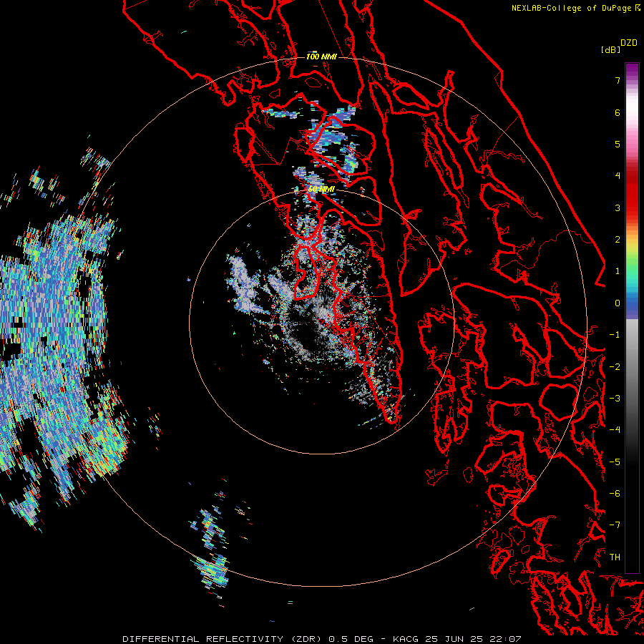Select the -3 value on color scale
644x644 pixels.
point(615,399)
